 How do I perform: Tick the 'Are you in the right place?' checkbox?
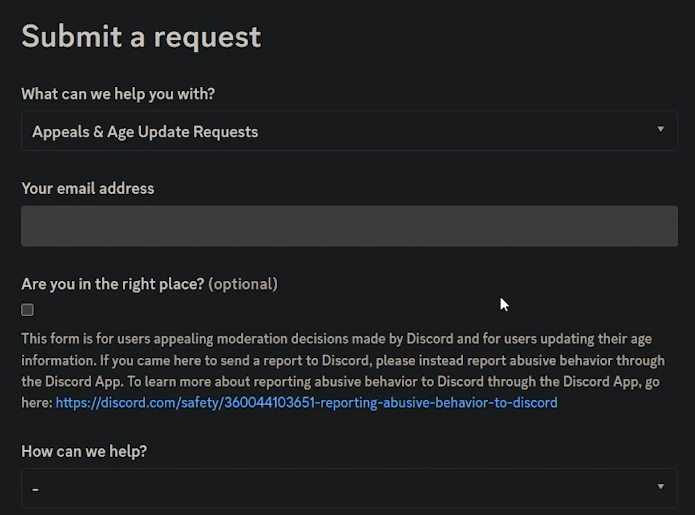point(28,310)
